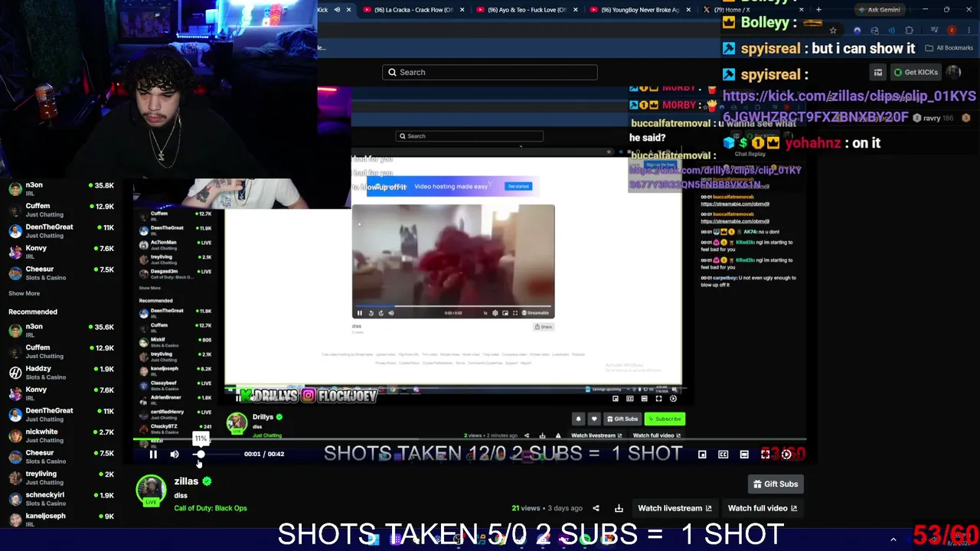
Task: Toggle CC icon in the nested Drillys player
Action: [x=630, y=399]
